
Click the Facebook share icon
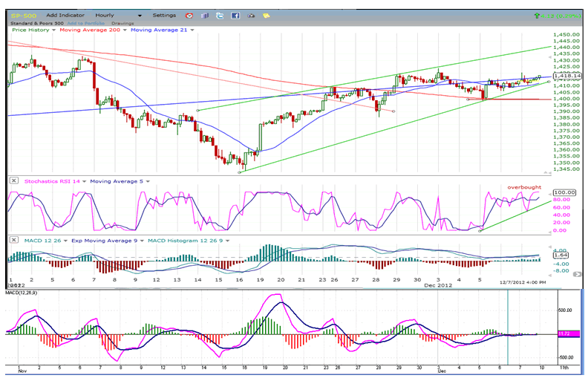(235, 15)
